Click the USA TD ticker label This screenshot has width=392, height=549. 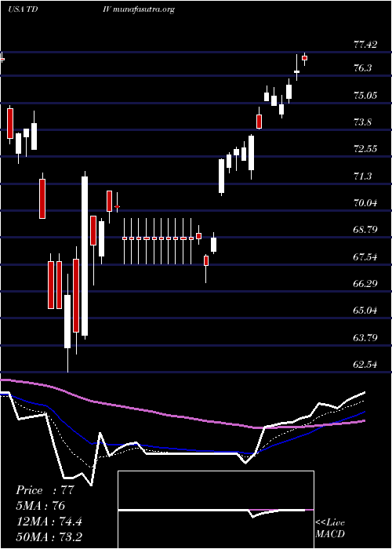pos(23,9)
